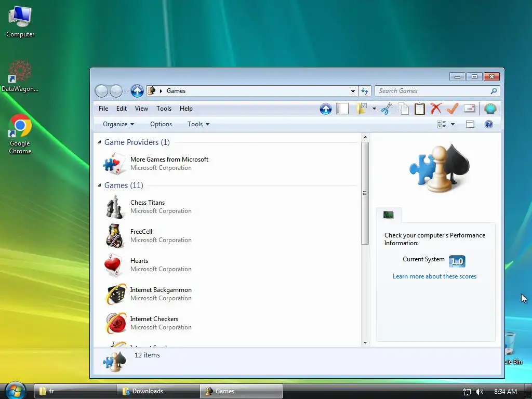532x399 pixels.
Task: Click the Games preview image in right pane
Action: click(440, 168)
